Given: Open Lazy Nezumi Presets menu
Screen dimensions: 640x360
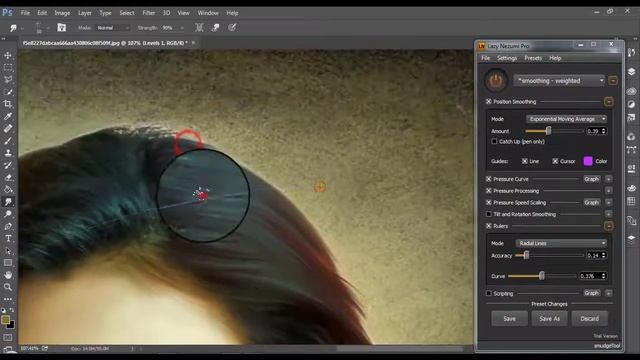Looking at the screenshot, I should point(533,58).
